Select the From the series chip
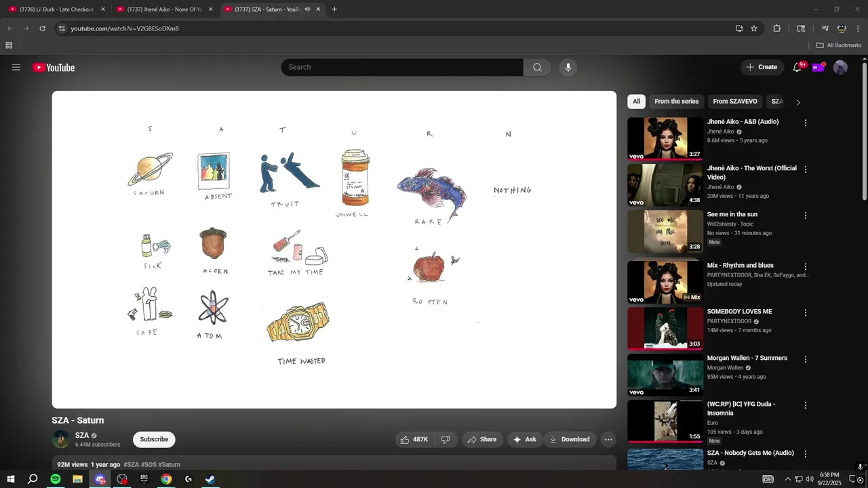Viewport: 868px width, 488px height. pos(676,102)
